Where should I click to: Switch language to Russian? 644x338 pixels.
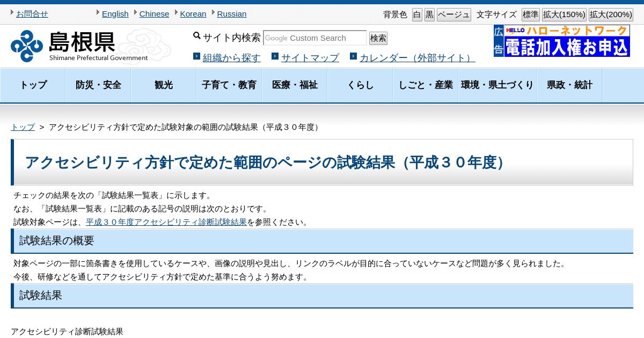click(232, 14)
